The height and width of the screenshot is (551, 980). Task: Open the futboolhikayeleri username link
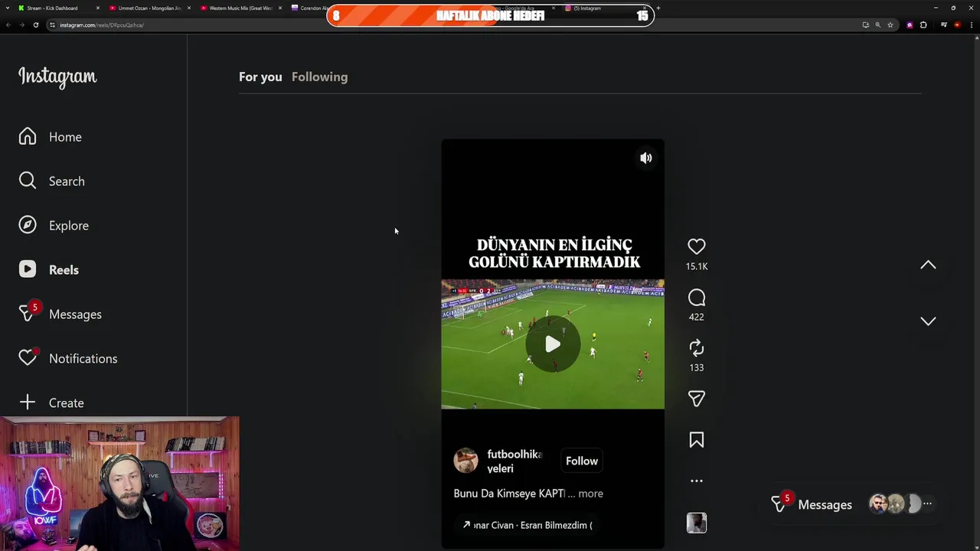(514, 461)
